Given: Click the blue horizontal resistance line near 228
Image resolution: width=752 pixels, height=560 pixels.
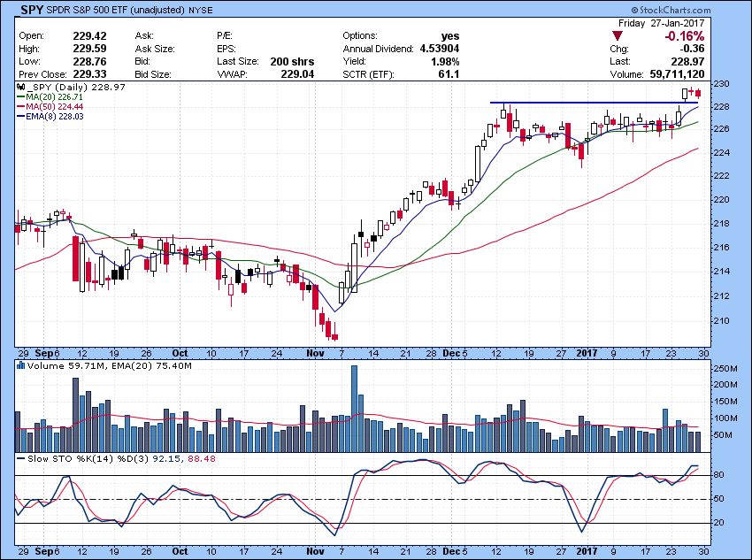Looking at the screenshot, I should point(594,102).
